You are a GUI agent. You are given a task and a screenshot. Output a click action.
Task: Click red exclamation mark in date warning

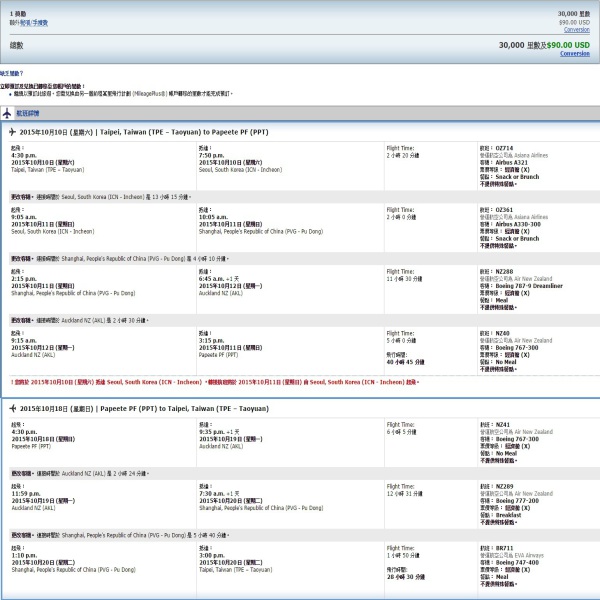[x=12, y=381]
